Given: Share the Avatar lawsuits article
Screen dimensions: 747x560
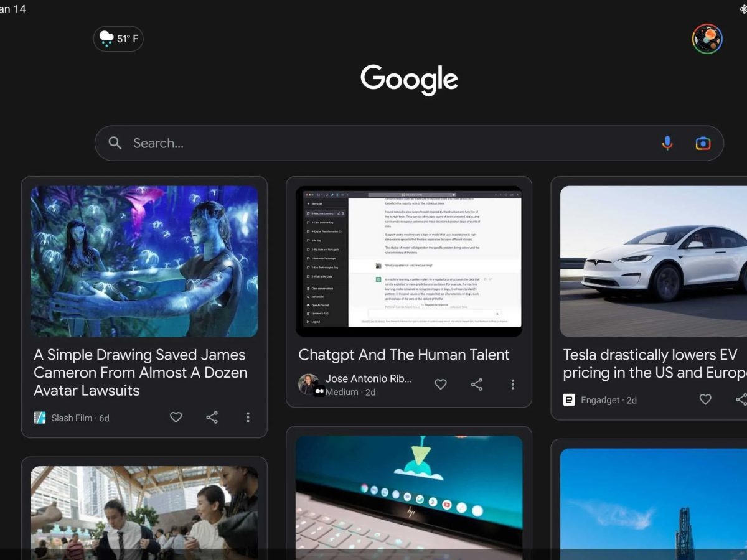Looking at the screenshot, I should pyautogui.click(x=212, y=418).
